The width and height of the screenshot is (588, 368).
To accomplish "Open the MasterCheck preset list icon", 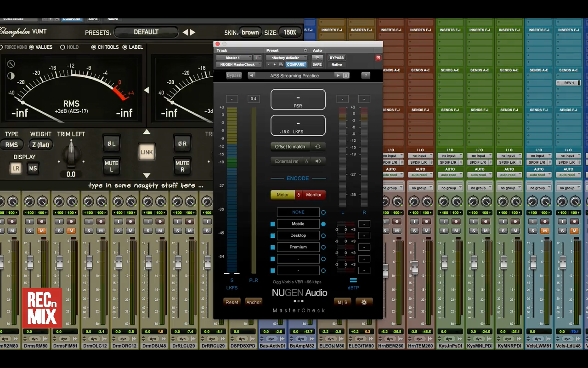I will [x=346, y=75].
